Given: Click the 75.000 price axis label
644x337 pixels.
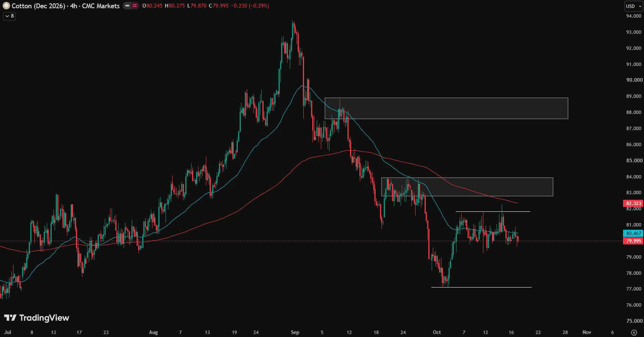Looking at the screenshot, I should pyautogui.click(x=634, y=321).
